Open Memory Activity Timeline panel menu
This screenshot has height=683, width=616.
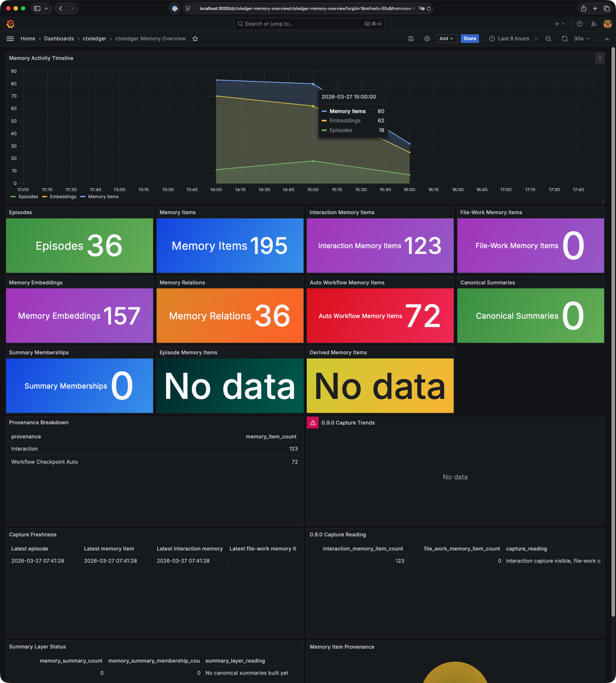coord(600,59)
